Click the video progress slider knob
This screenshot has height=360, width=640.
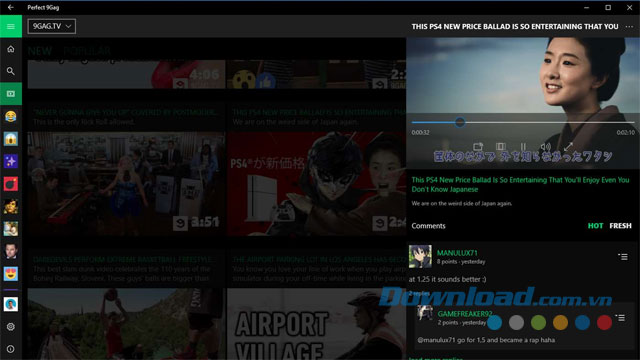[x=460, y=122]
